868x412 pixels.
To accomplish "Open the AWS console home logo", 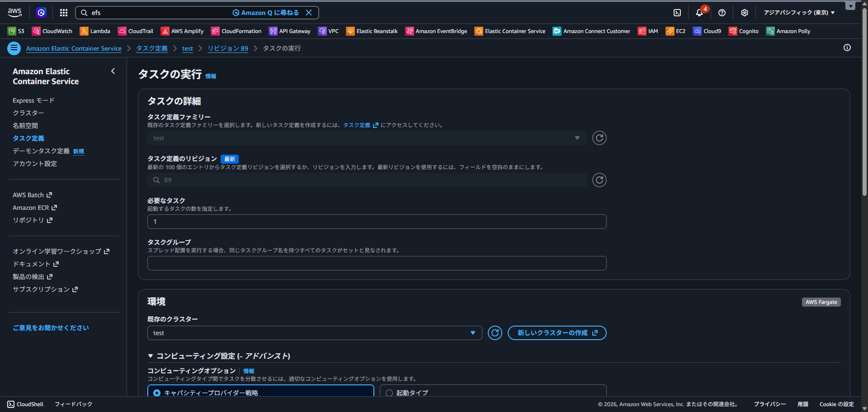I will pos(14,13).
